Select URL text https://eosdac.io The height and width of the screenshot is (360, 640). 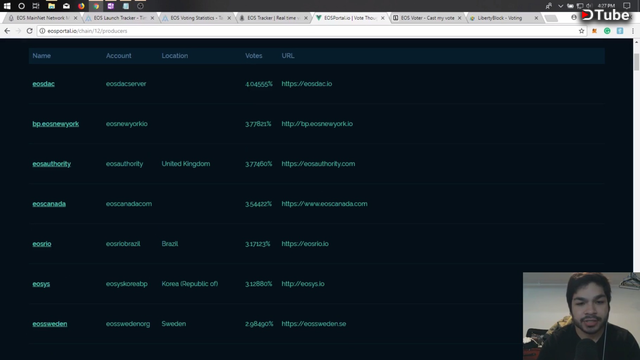coord(307,84)
